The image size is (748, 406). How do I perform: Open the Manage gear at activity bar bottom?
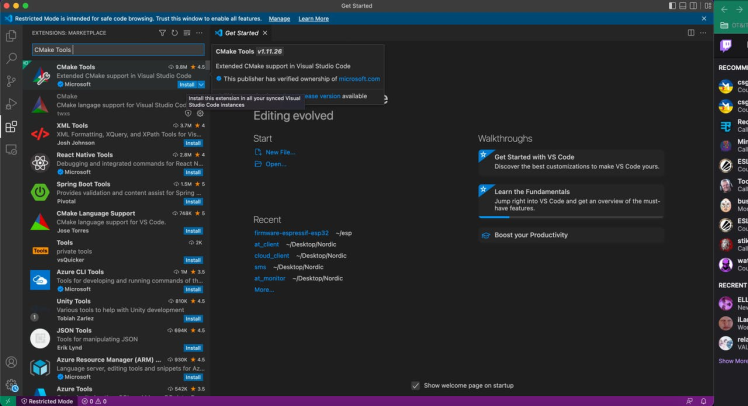tap(11, 385)
